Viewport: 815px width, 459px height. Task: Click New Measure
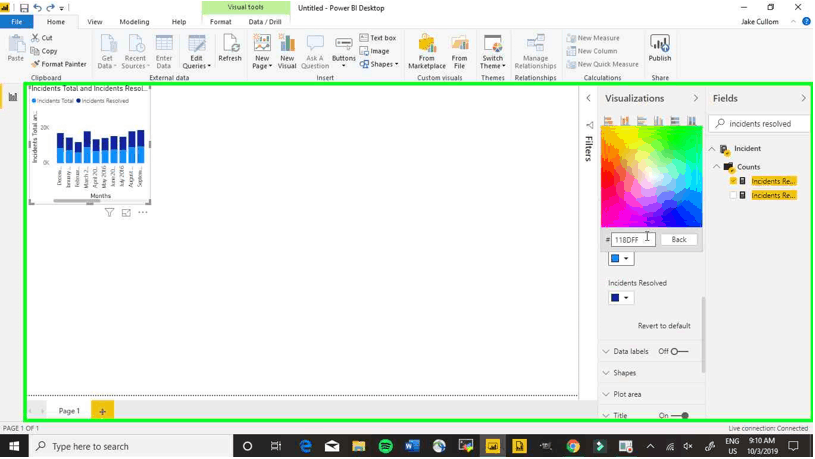coord(593,38)
